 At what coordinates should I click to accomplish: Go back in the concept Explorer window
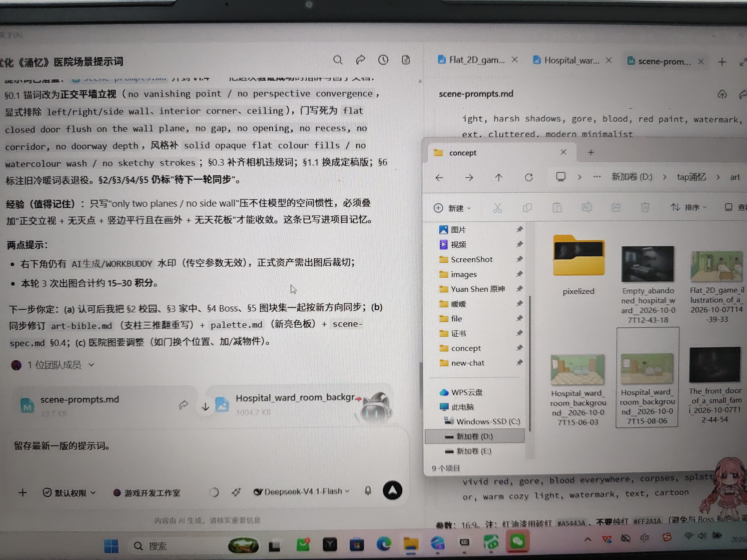pos(439,178)
